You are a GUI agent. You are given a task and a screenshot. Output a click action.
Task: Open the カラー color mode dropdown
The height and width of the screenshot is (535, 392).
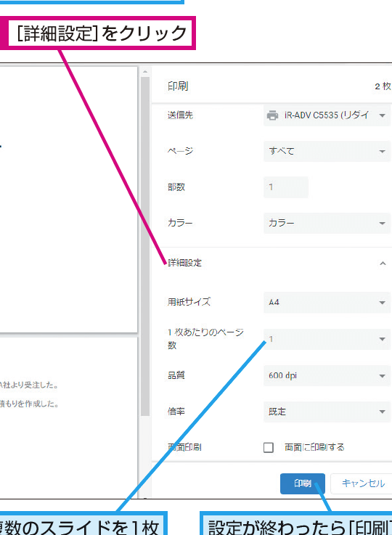coord(327,223)
